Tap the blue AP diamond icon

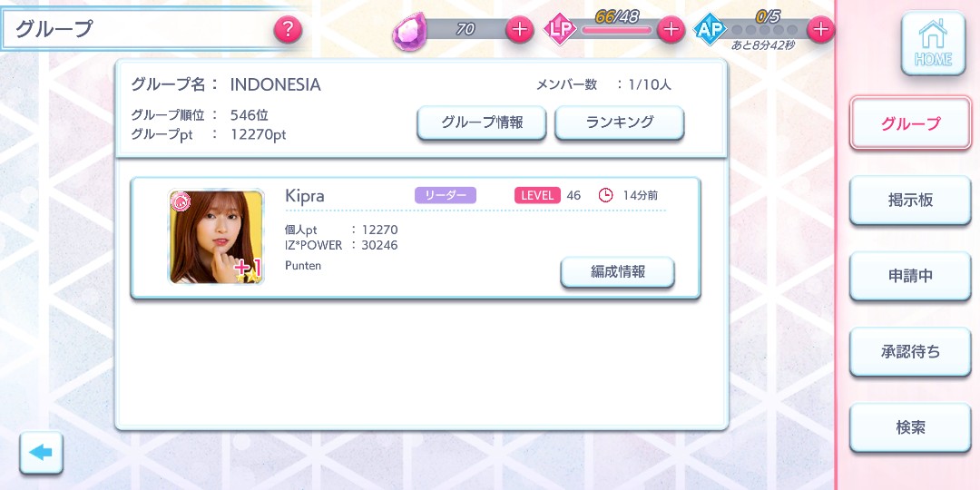tap(710, 29)
